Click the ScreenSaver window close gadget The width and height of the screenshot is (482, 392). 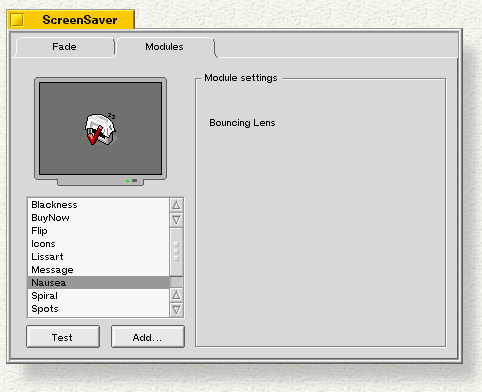[17, 20]
